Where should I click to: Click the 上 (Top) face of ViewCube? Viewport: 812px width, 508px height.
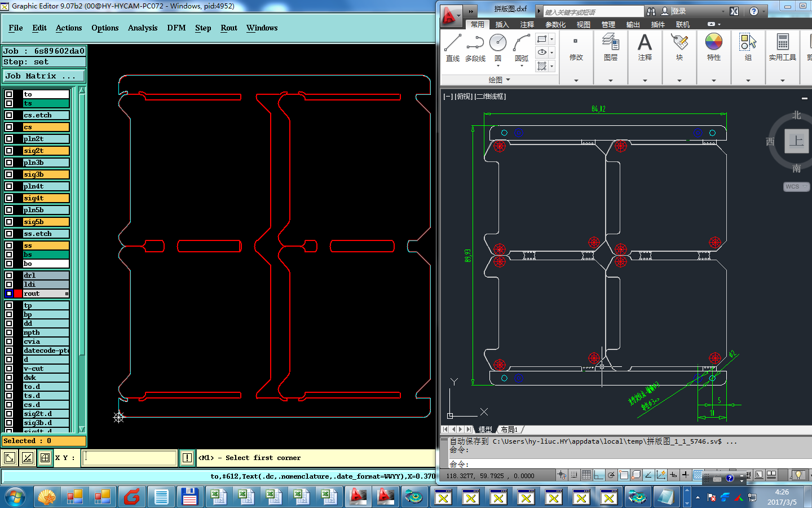point(796,141)
